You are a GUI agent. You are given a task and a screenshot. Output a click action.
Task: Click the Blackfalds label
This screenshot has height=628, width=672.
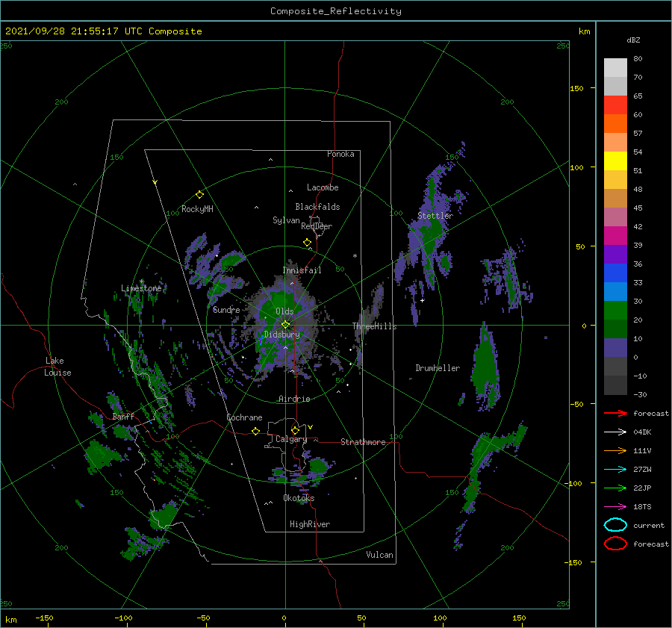coord(317,207)
